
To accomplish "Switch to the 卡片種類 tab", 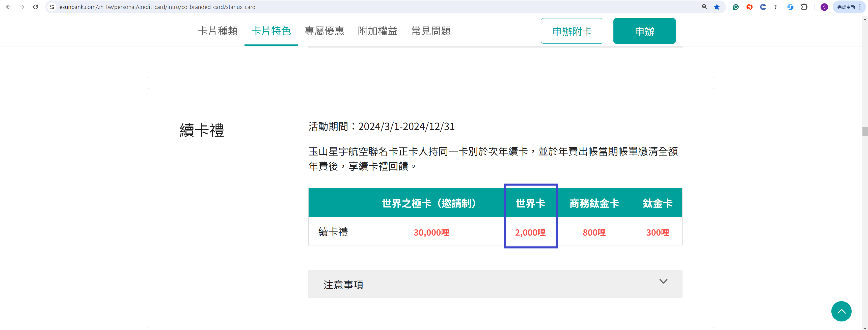I will pyautogui.click(x=218, y=31).
